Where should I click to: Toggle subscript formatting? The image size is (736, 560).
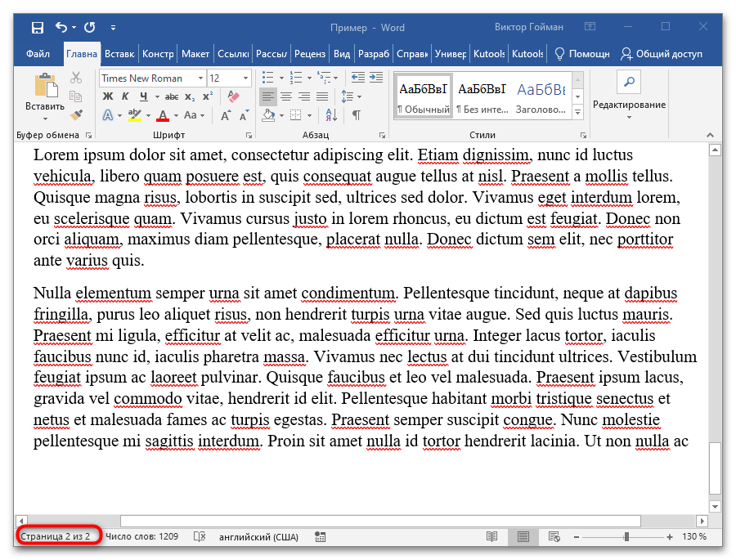[x=190, y=96]
